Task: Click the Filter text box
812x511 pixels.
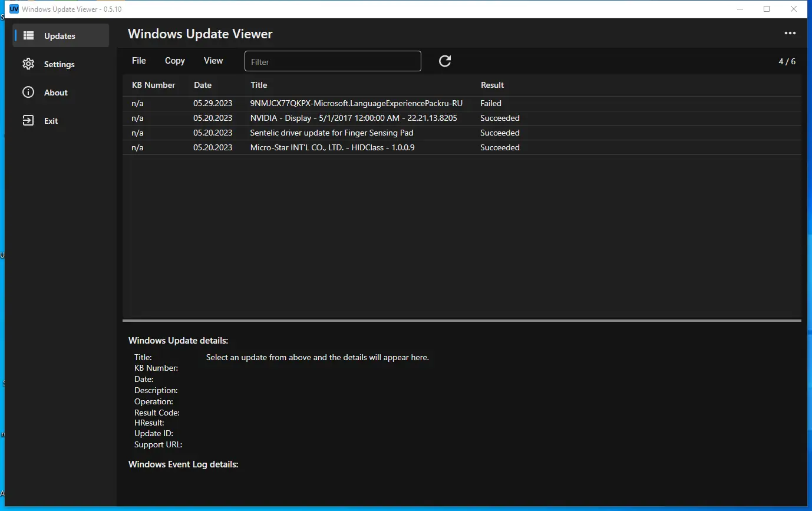Action: [x=333, y=61]
